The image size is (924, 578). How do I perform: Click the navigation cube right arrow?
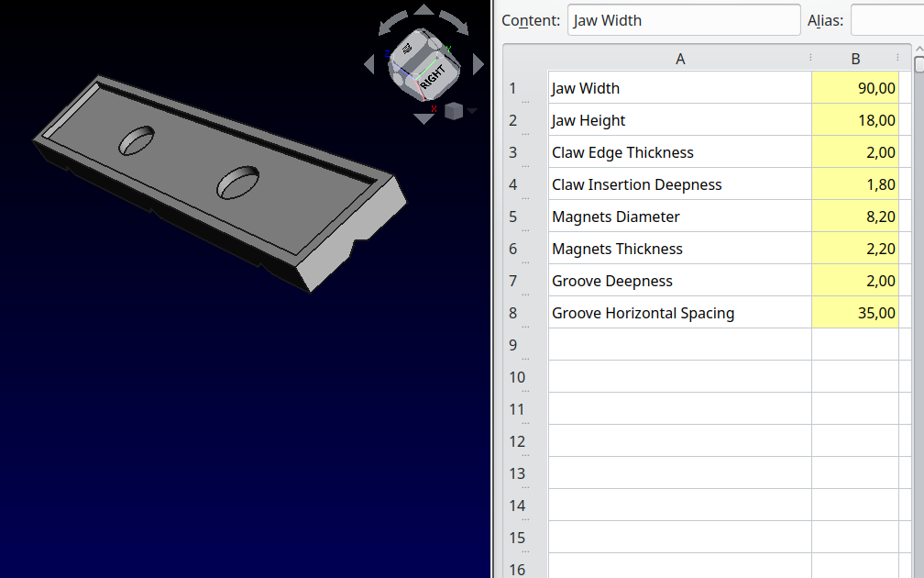coord(478,64)
